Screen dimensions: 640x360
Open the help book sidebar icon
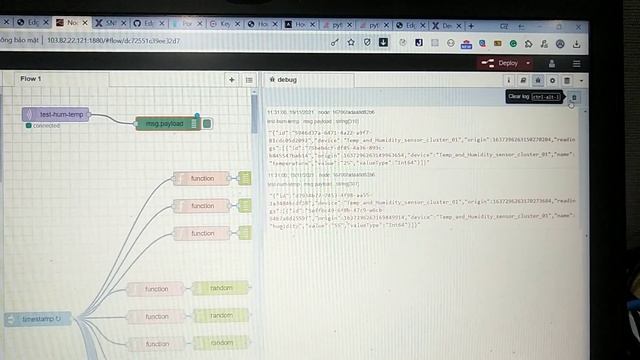(x=523, y=80)
